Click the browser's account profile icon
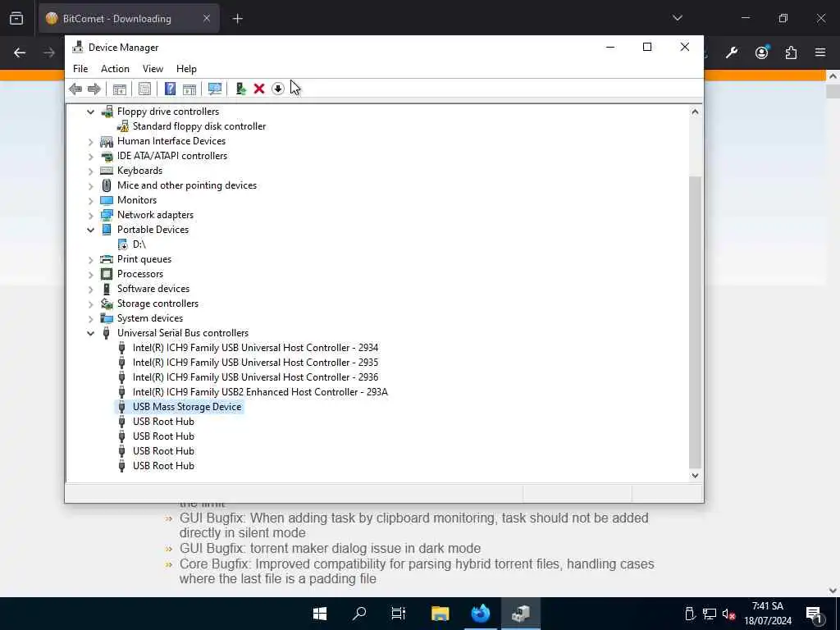840x630 pixels. tap(761, 52)
